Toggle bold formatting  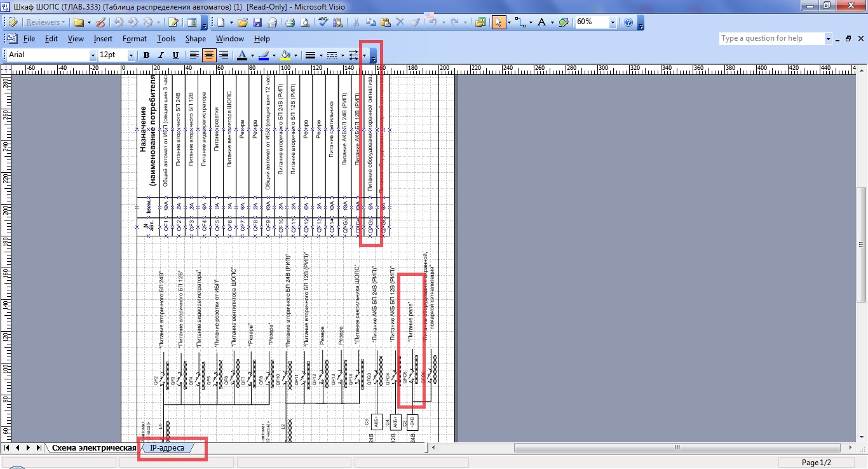[x=146, y=55]
